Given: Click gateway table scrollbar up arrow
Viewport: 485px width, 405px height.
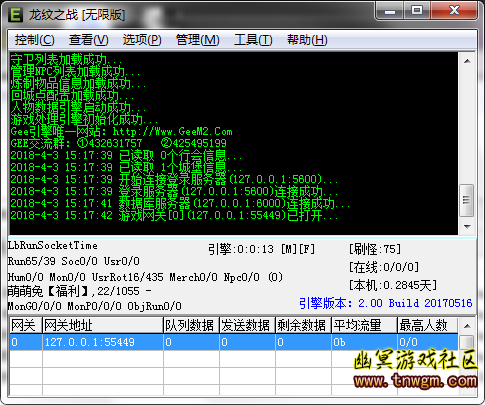Looking at the screenshot, I should click(x=467, y=326).
